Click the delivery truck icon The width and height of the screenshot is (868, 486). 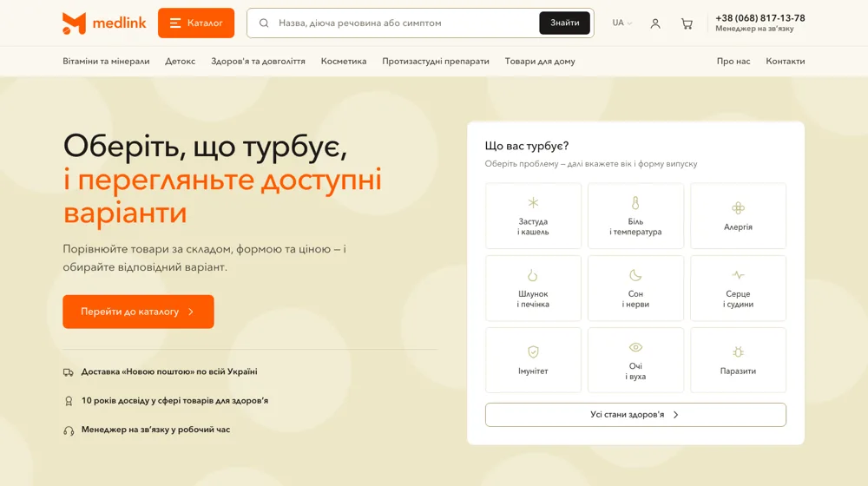(x=68, y=372)
